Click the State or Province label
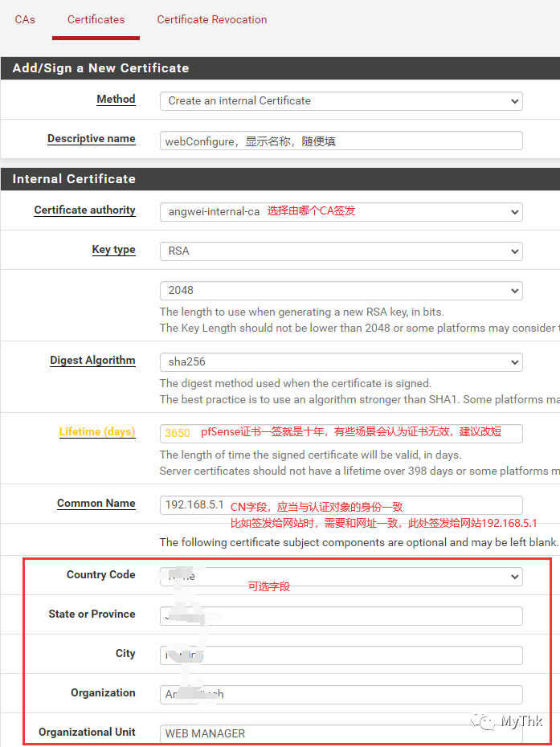The height and width of the screenshot is (747, 560). coord(92,614)
